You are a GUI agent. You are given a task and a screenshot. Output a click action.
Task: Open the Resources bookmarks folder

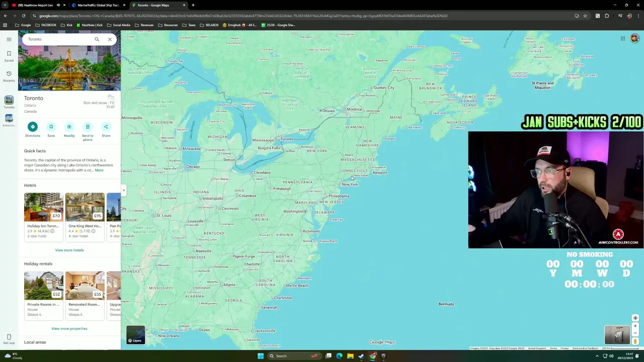(168, 25)
